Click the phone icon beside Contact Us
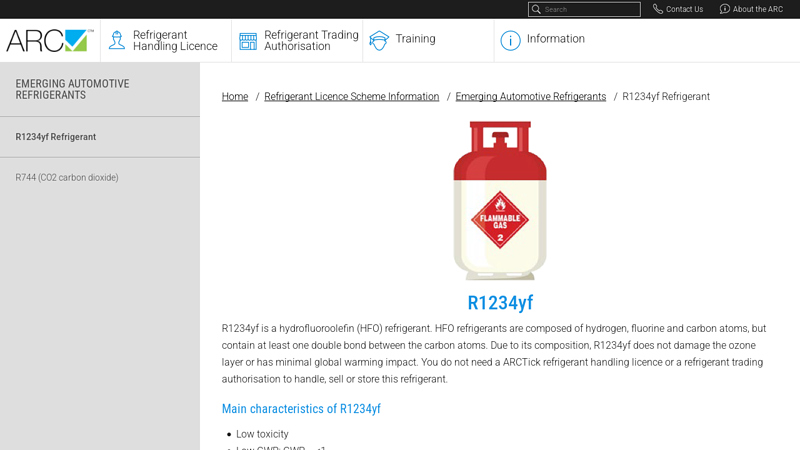 click(x=658, y=9)
